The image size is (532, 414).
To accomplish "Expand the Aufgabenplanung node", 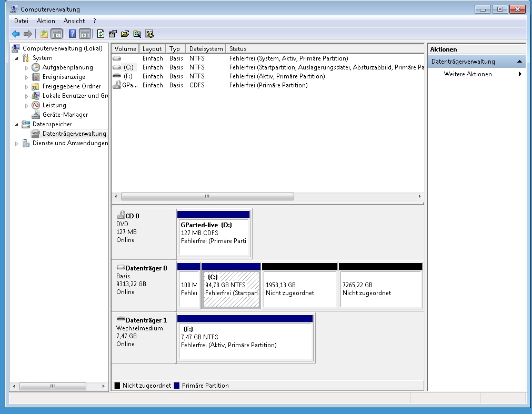I will tap(26, 67).
